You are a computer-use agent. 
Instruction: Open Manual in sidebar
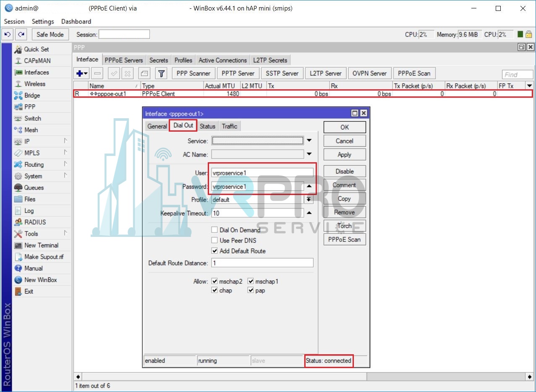[x=34, y=268]
